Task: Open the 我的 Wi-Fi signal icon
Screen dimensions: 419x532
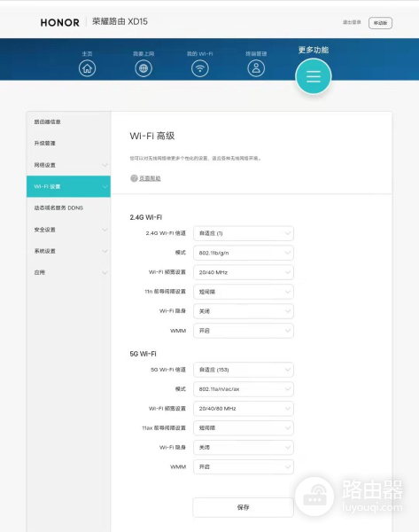Action: click(x=200, y=68)
